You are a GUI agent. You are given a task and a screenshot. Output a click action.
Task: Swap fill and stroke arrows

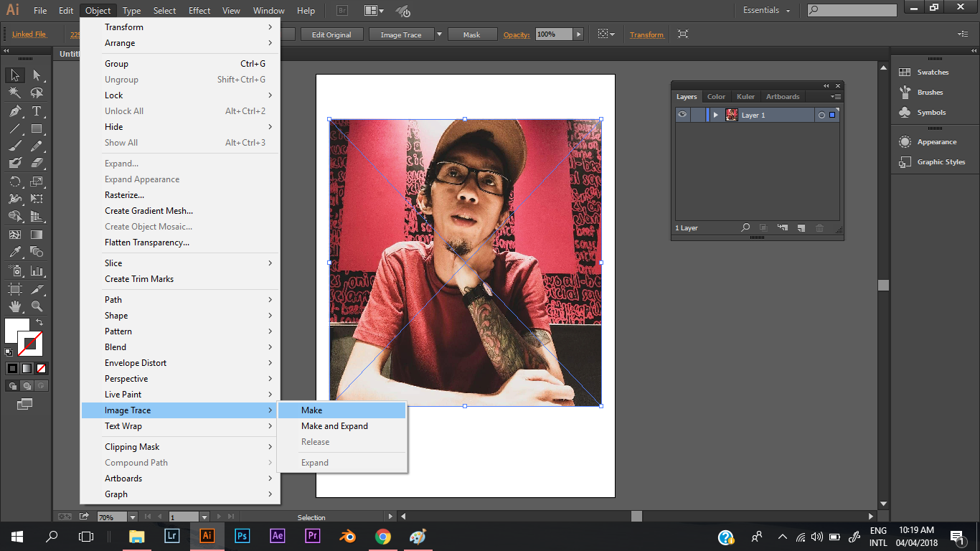click(x=39, y=323)
